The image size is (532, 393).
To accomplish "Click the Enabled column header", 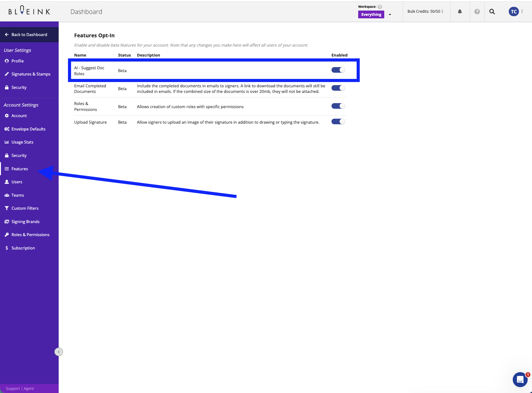I will tap(339, 55).
